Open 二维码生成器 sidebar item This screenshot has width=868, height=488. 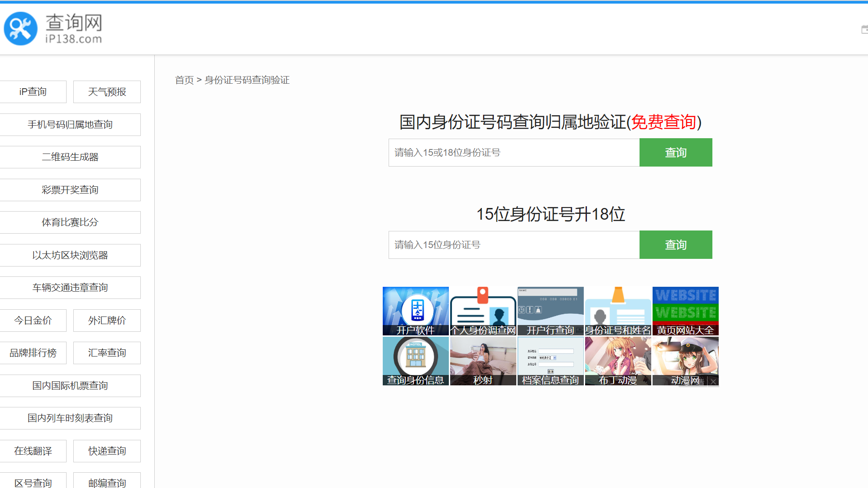click(70, 157)
